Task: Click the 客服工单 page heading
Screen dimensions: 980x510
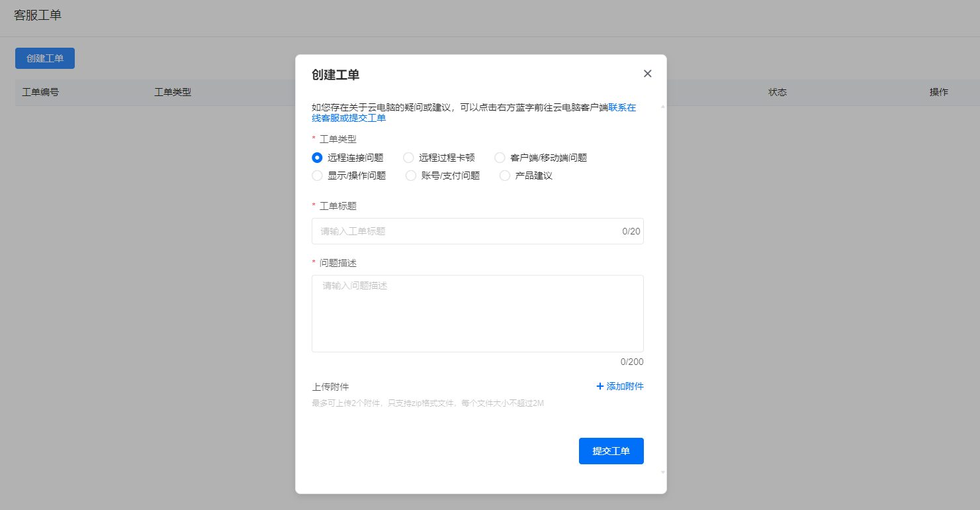Action: [x=38, y=15]
